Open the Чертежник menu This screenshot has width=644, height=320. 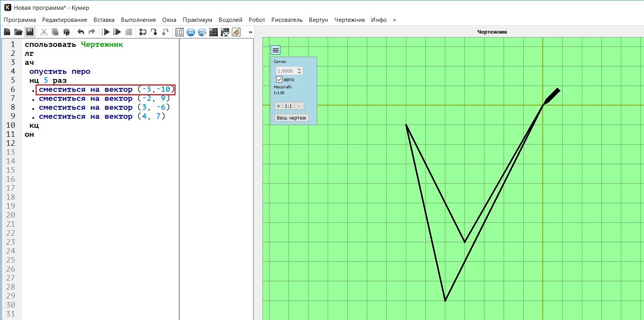coord(350,20)
